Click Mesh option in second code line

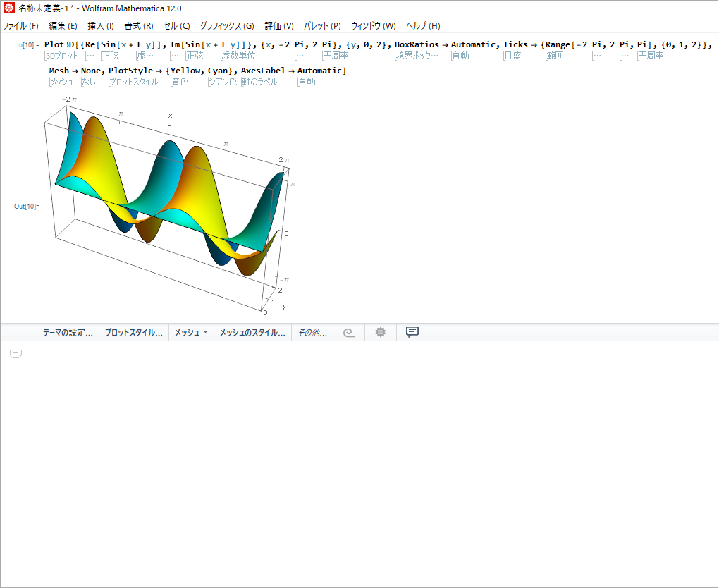point(59,71)
